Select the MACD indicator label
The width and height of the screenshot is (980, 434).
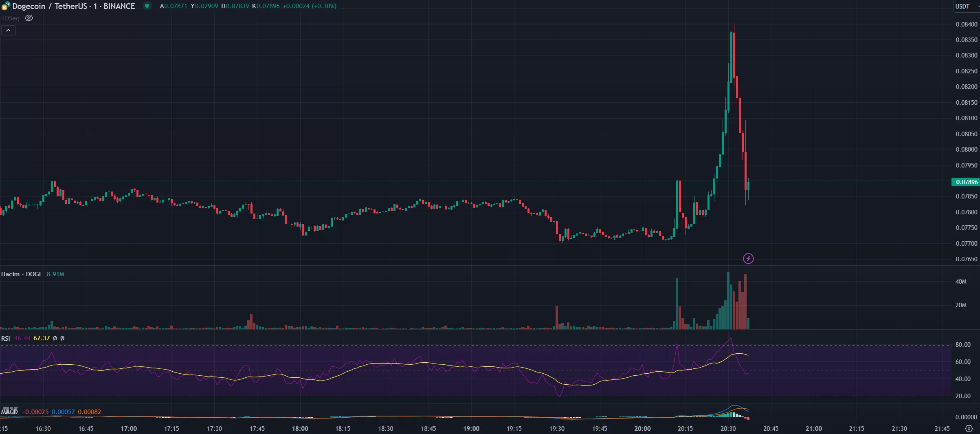[x=9, y=412]
